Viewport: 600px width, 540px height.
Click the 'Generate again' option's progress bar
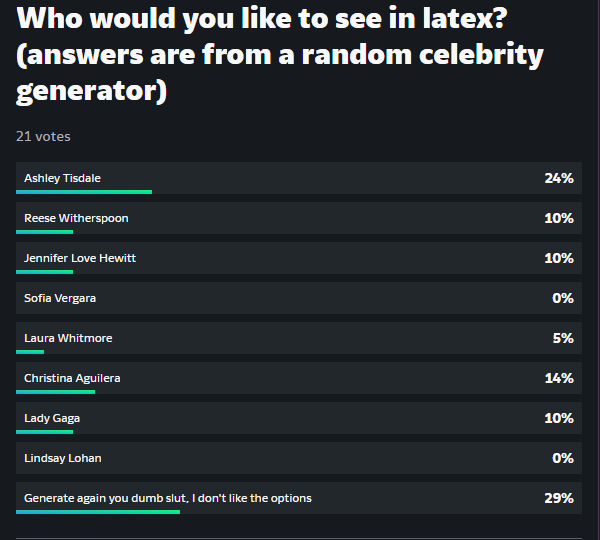point(98,512)
